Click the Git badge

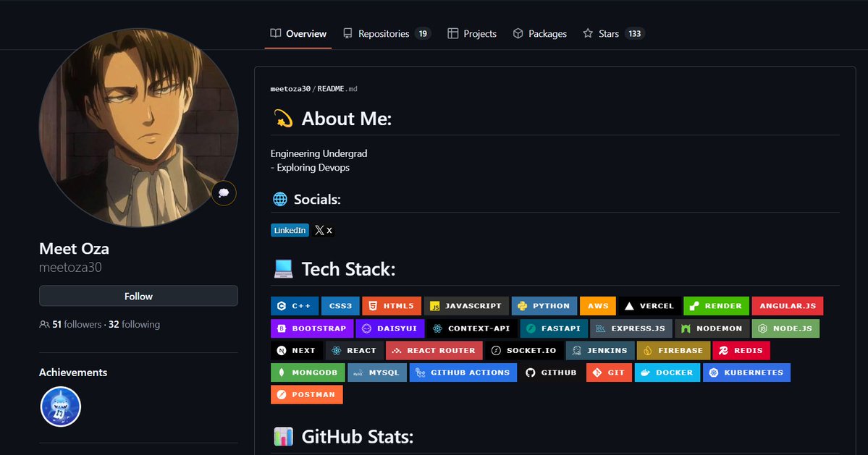coord(610,373)
